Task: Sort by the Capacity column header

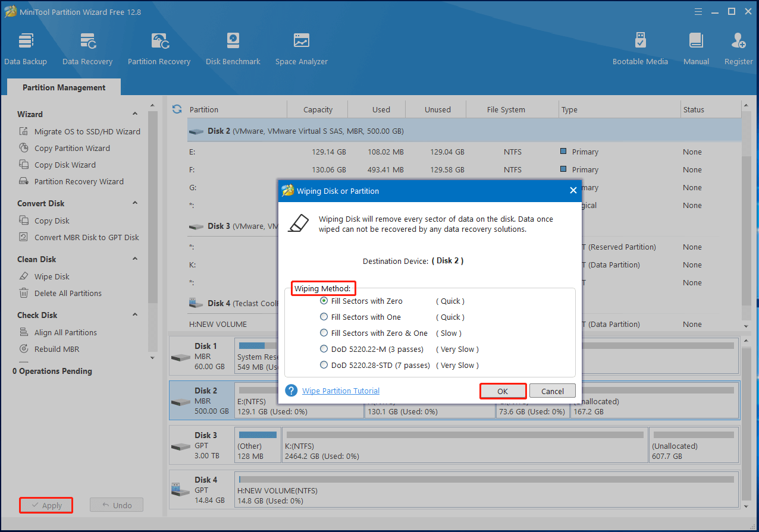Action: click(x=318, y=109)
